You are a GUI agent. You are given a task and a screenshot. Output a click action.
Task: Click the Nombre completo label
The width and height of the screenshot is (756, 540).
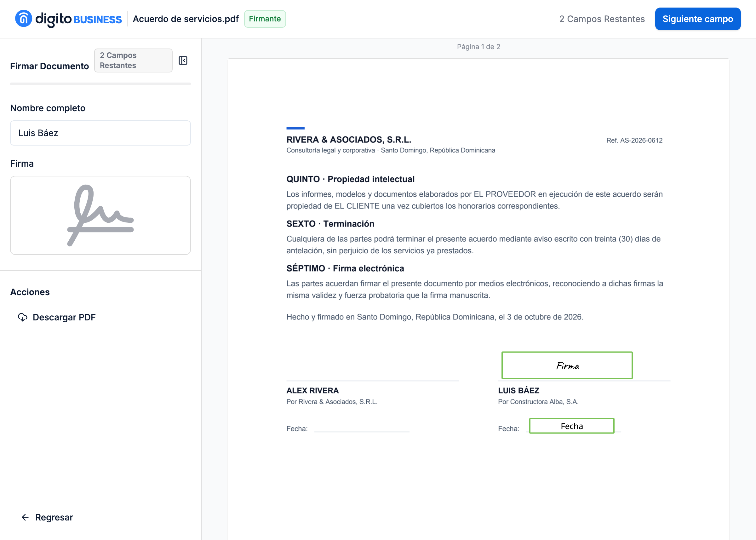(x=48, y=108)
